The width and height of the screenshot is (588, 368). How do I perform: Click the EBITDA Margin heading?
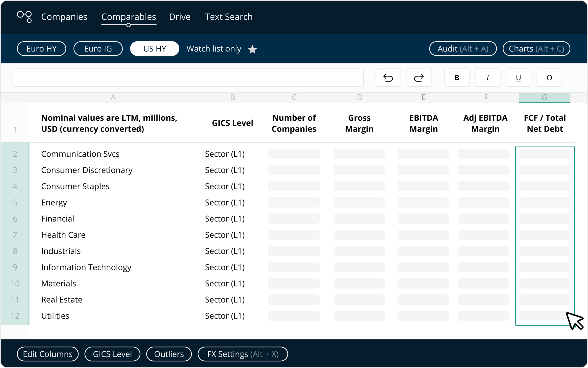424,123
